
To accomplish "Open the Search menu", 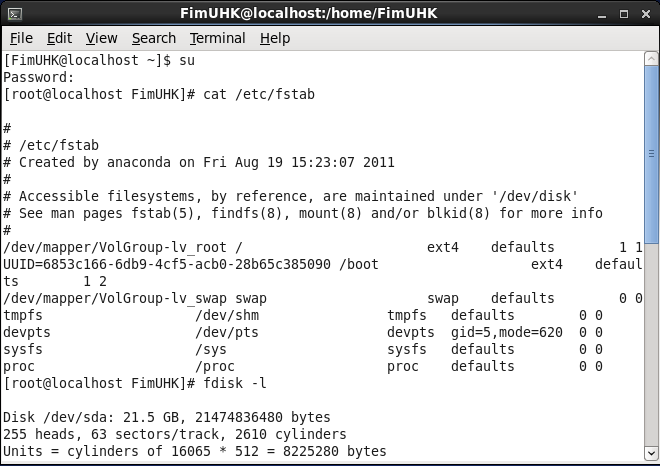I will [154, 38].
